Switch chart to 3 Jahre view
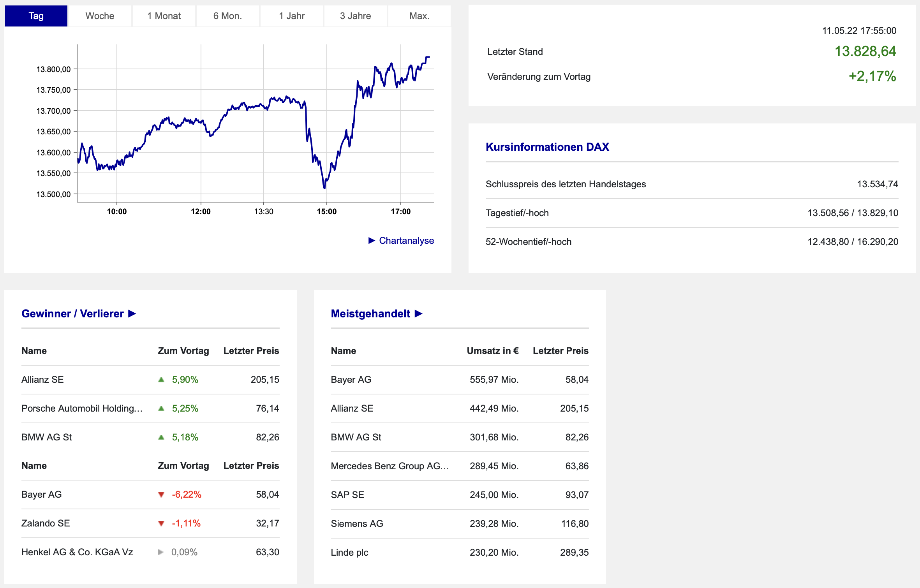This screenshot has height=588, width=920. click(356, 16)
